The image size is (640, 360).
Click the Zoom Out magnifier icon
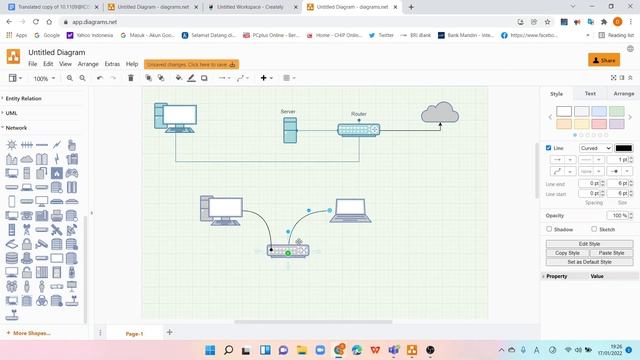coord(82,78)
